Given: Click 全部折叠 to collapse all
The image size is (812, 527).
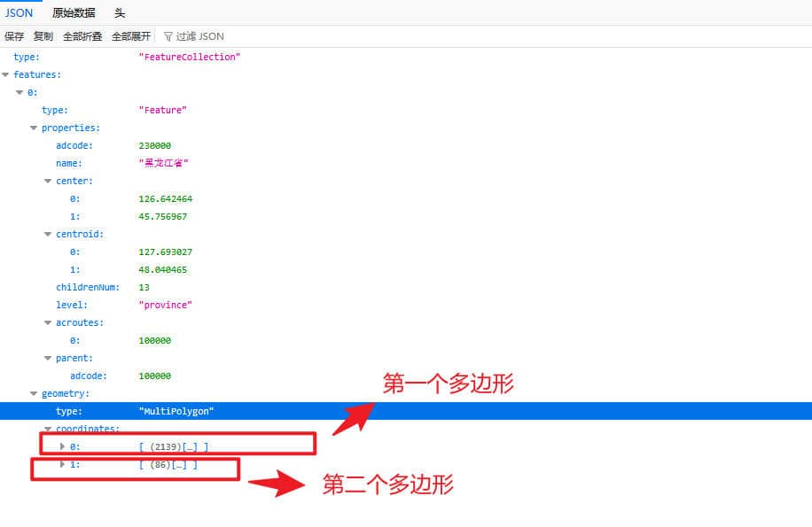Looking at the screenshot, I should pos(82,36).
